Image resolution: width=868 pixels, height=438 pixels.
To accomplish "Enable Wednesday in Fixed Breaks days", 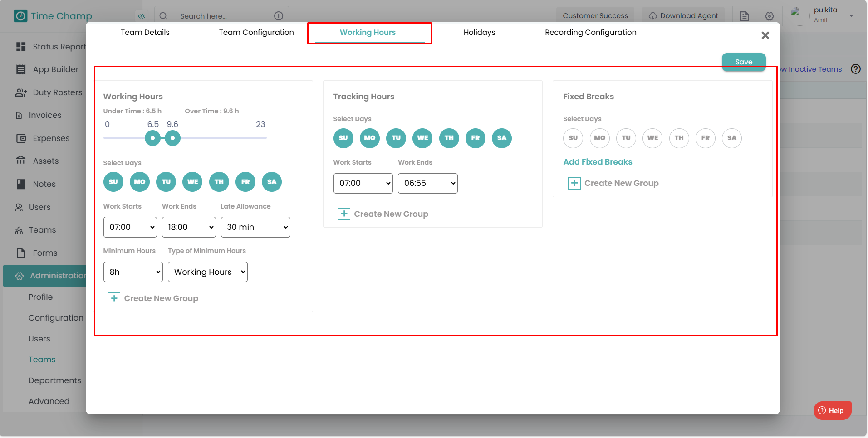I will tap(652, 138).
